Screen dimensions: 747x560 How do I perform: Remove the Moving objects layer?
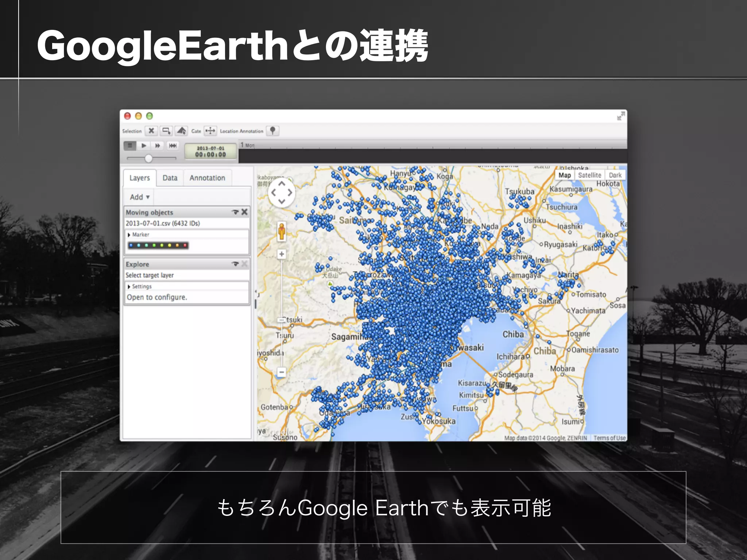(244, 212)
